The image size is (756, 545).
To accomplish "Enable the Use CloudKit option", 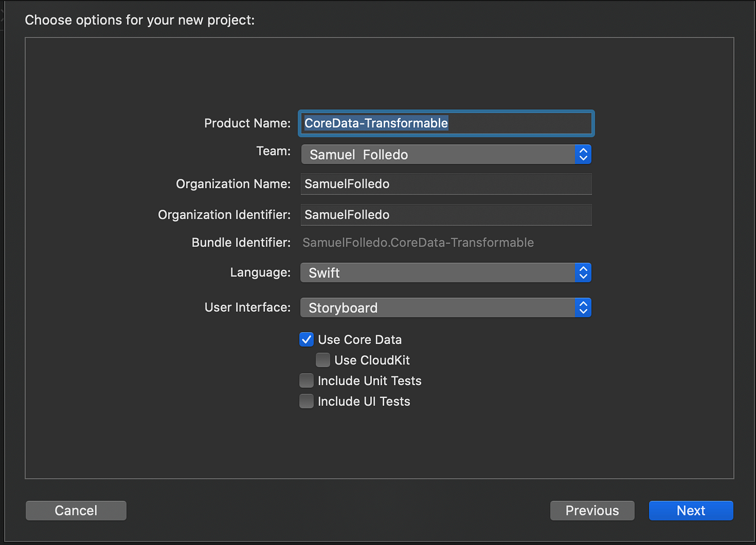I will [323, 360].
